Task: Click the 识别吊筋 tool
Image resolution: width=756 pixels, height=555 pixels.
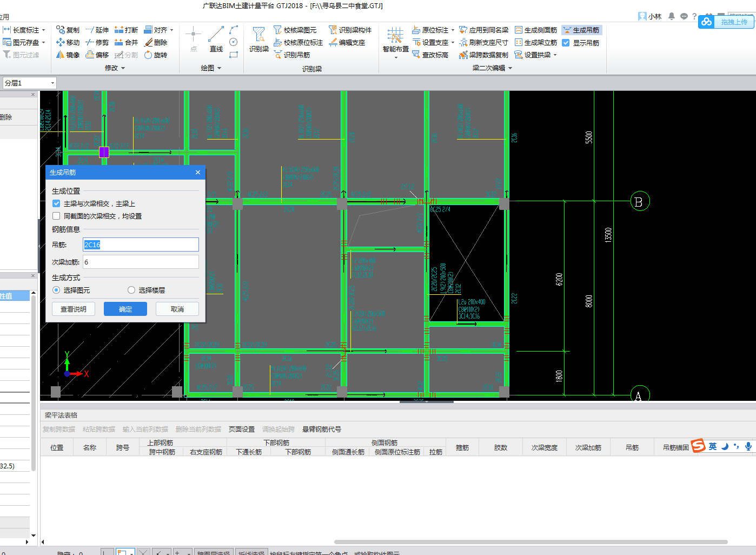Action: (x=291, y=55)
